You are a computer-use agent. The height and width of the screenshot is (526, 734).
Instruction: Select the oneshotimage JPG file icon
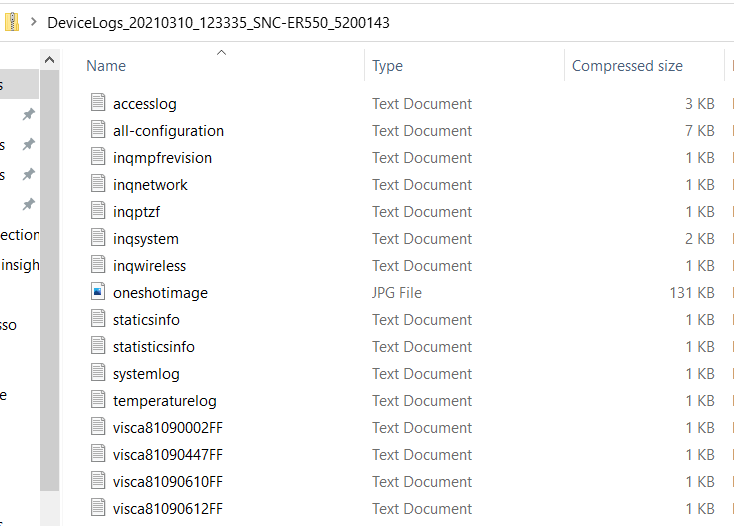tap(97, 292)
